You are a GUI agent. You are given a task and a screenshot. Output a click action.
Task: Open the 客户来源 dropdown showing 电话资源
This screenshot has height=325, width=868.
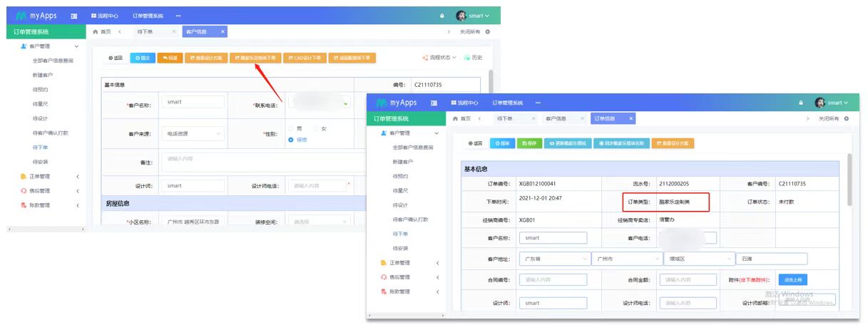[193, 133]
